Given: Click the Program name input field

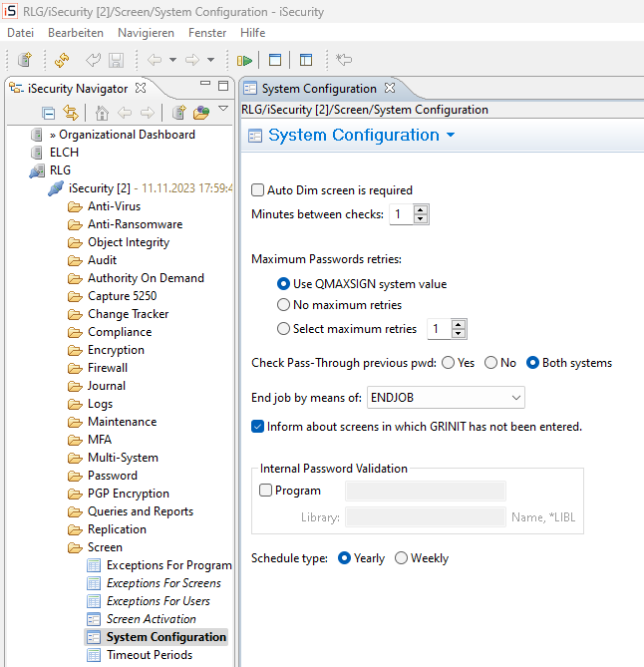Looking at the screenshot, I should pos(426,492).
